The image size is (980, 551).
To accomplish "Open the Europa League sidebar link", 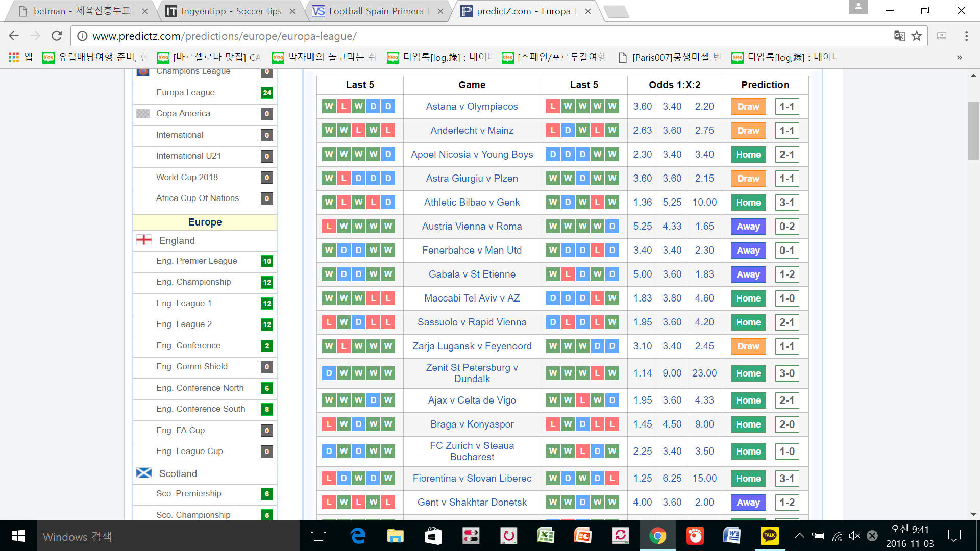I will click(x=185, y=92).
